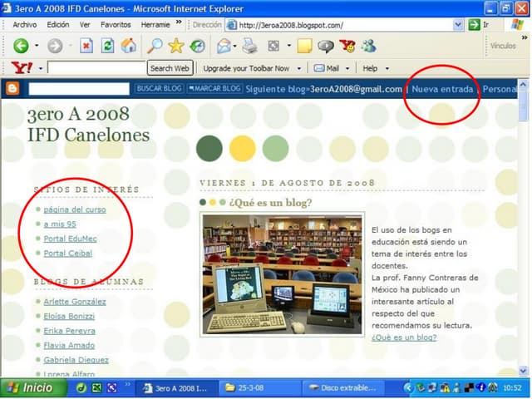Click the orange Blogger logo icon
Screen dimensions: 532x399
(12, 88)
